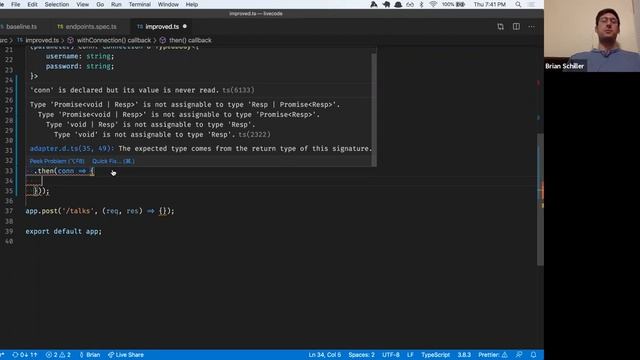Open the View menu
The image size is (640, 360).
coord(82,4)
